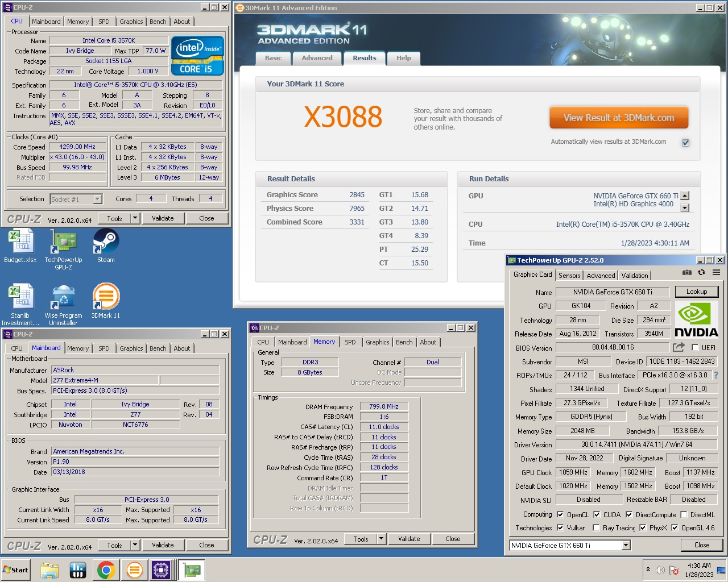Click BIOS Version field 80.04.4B.00.16
The height and width of the screenshot is (582, 728).
(613, 347)
